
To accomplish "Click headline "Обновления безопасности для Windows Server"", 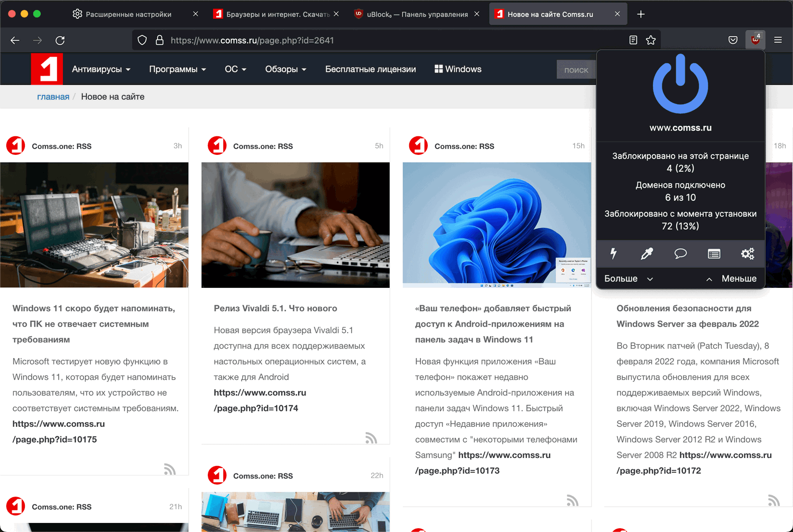I will pos(688,316).
